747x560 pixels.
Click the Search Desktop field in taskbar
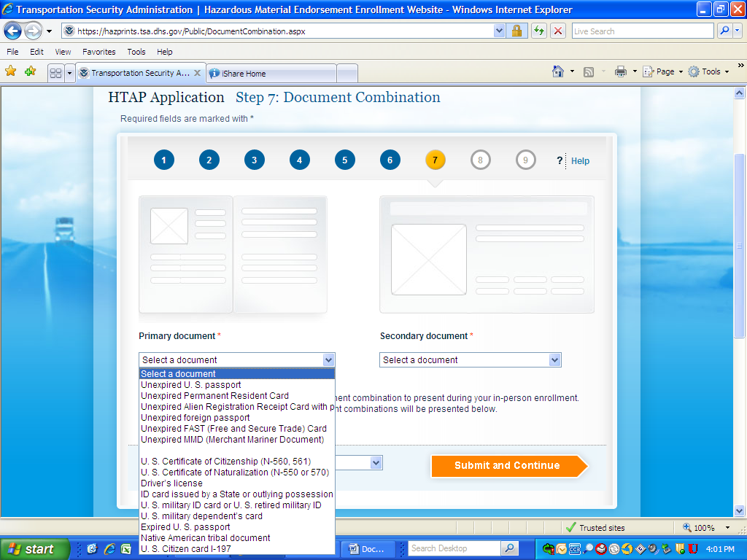tap(455, 548)
